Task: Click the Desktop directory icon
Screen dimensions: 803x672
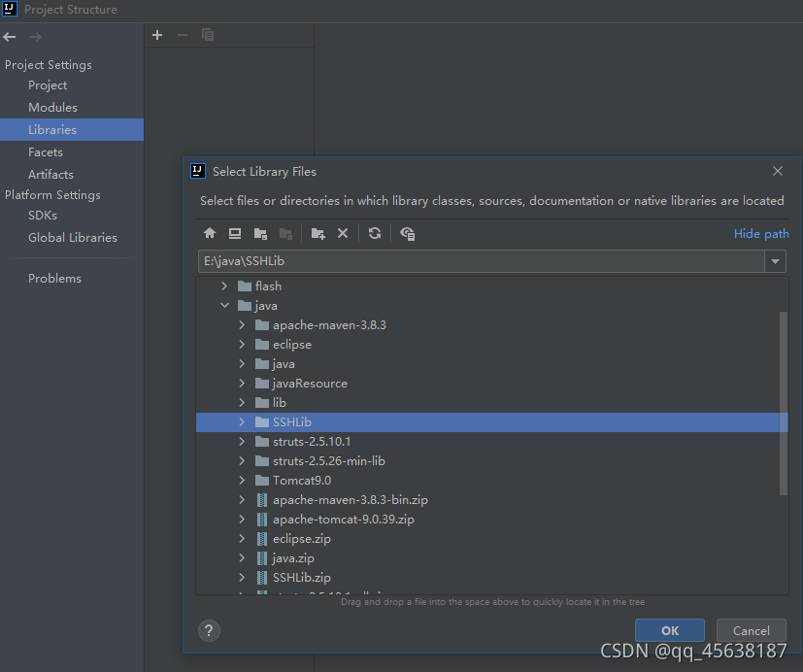Action: (235, 234)
